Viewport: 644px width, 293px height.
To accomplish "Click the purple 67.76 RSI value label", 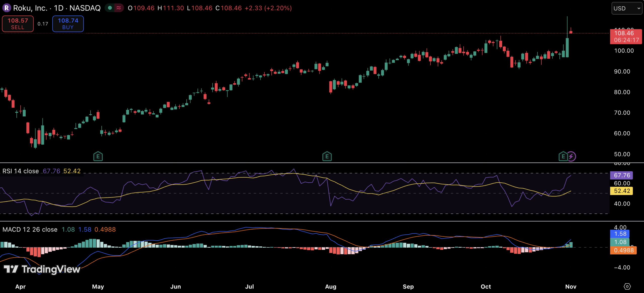I will coord(621,175).
